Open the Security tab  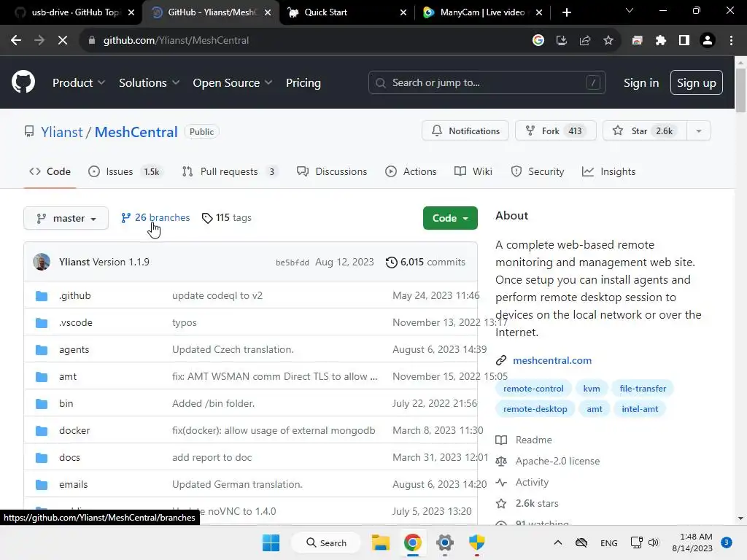pyautogui.click(x=538, y=172)
